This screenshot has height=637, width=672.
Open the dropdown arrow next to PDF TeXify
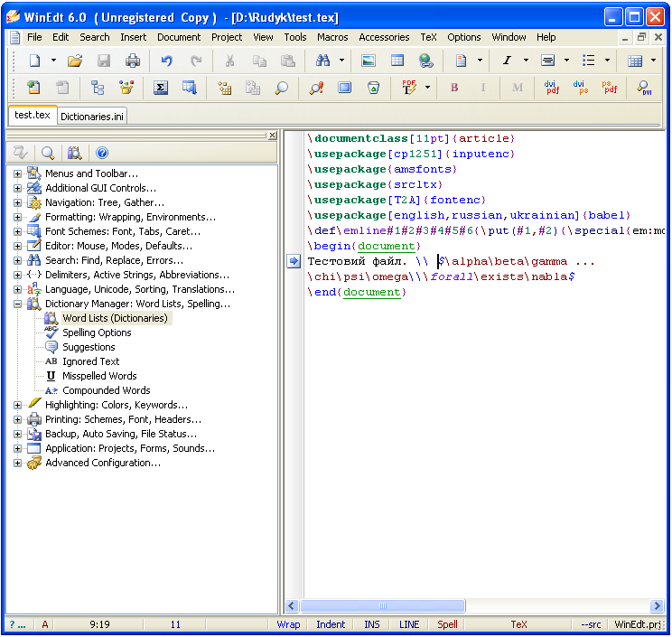click(427, 88)
